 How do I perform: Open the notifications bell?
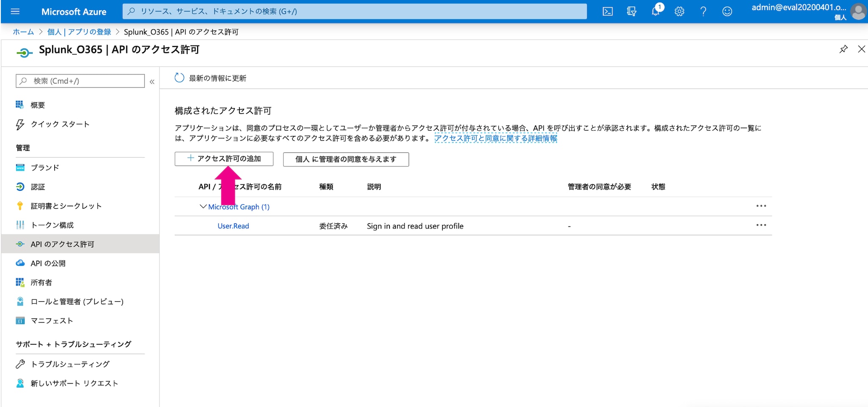(656, 11)
